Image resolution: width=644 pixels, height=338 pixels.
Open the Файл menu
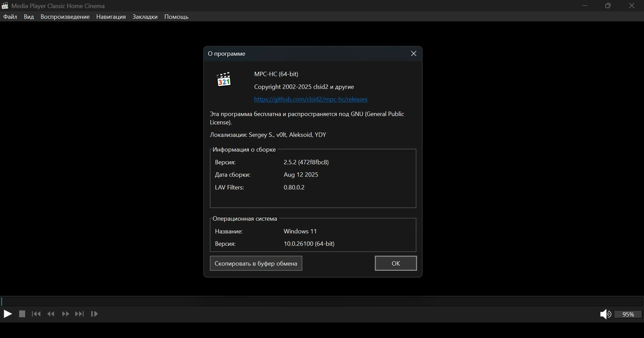(x=10, y=17)
